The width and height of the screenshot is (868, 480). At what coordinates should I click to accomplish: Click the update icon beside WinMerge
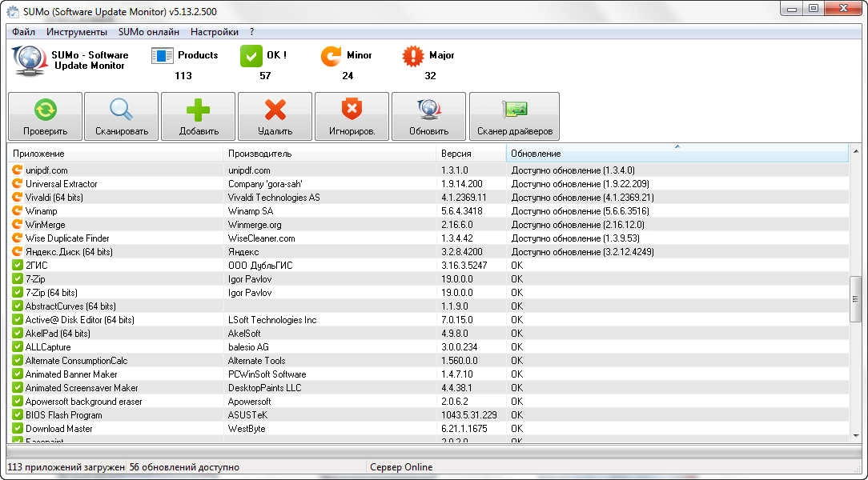[x=17, y=224]
